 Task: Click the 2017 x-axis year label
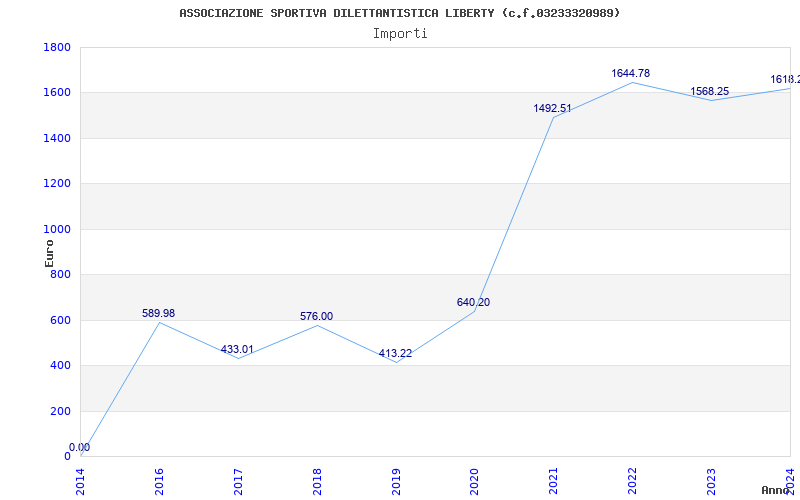(x=238, y=482)
